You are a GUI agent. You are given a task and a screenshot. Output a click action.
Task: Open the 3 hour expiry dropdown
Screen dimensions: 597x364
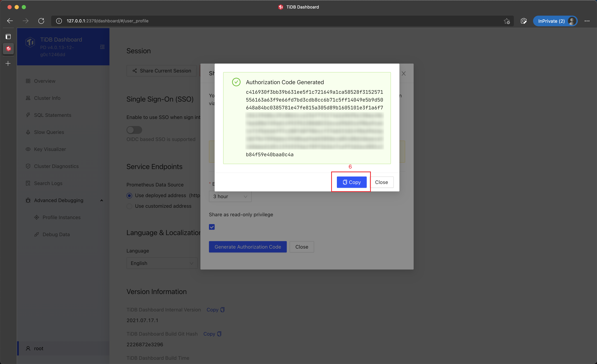point(230,196)
